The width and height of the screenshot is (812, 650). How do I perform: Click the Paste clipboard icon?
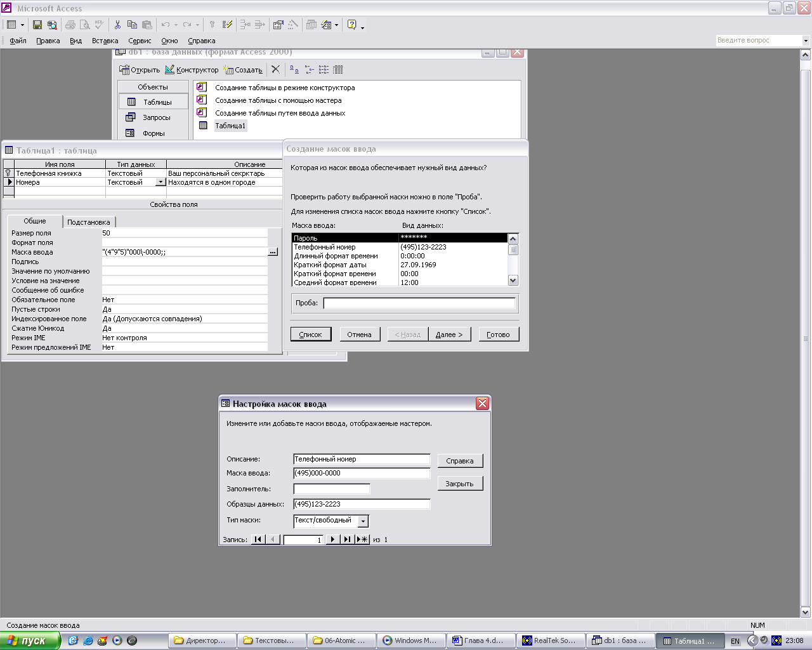tap(147, 25)
